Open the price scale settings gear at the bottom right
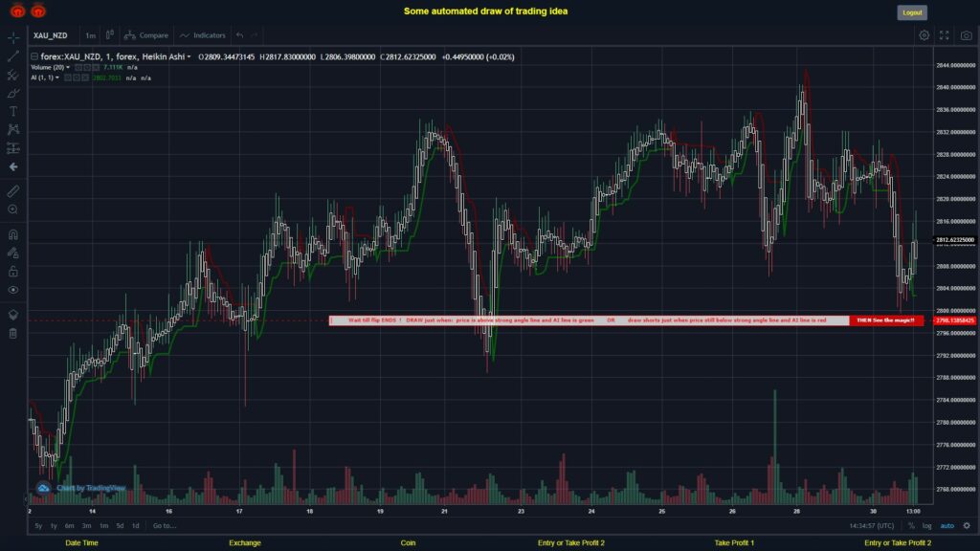The width and height of the screenshot is (980, 551). [967, 526]
